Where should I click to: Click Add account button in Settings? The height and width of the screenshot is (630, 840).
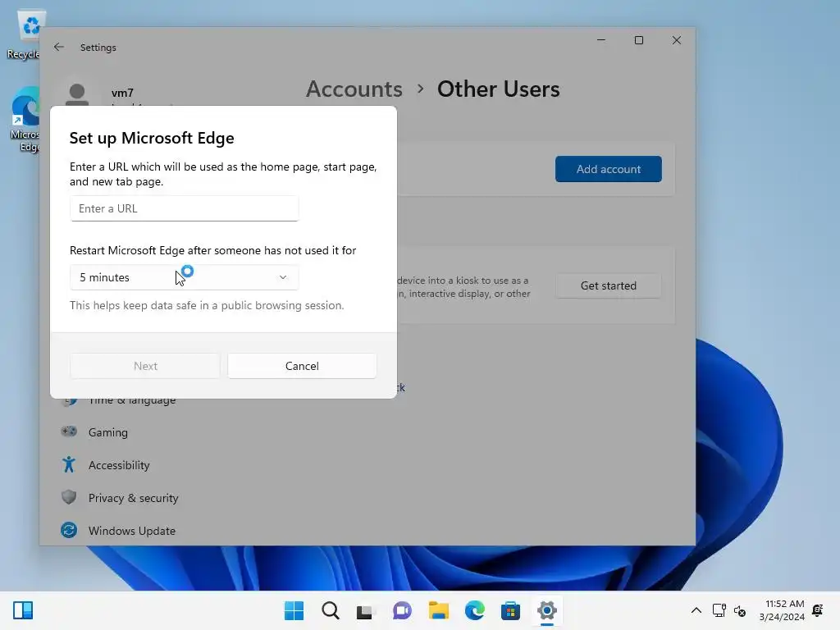pos(609,169)
